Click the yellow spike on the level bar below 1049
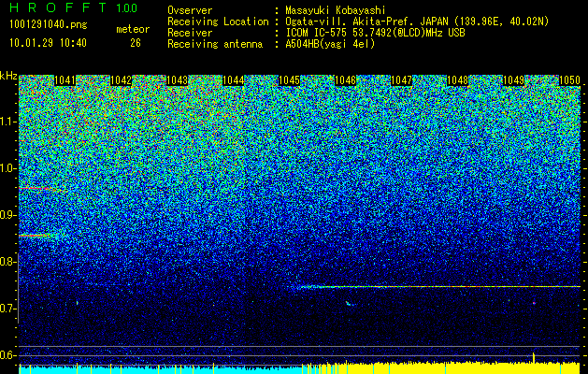 point(534,357)
